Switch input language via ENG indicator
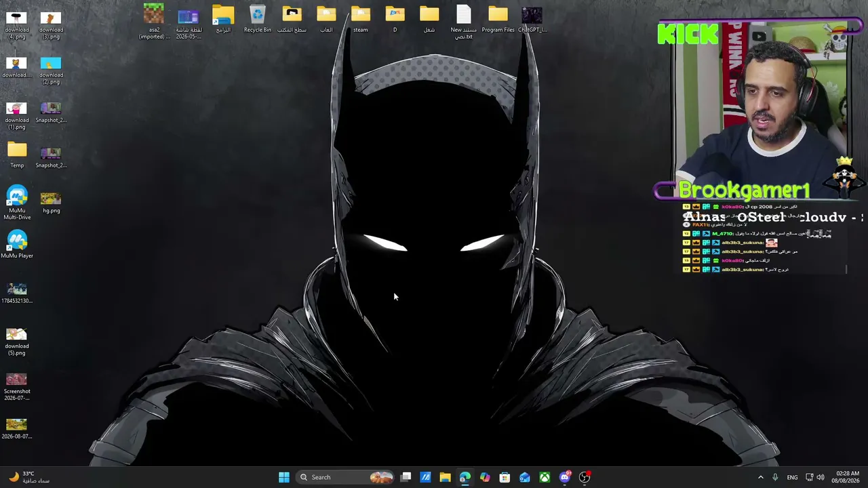Image resolution: width=868 pixels, height=488 pixels. pyautogui.click(x=792, y=477)
